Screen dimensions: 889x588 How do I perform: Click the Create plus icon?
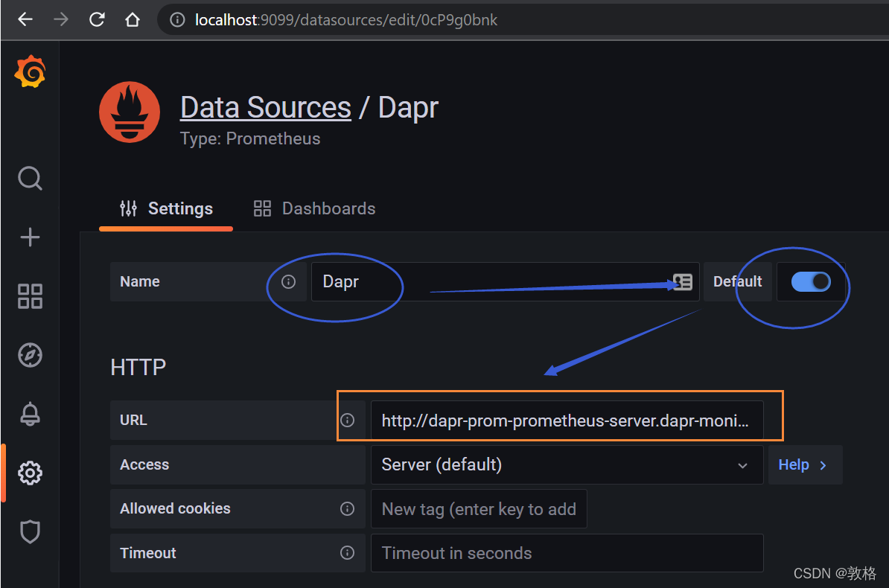pyautogui.click(x=30, y=237)
